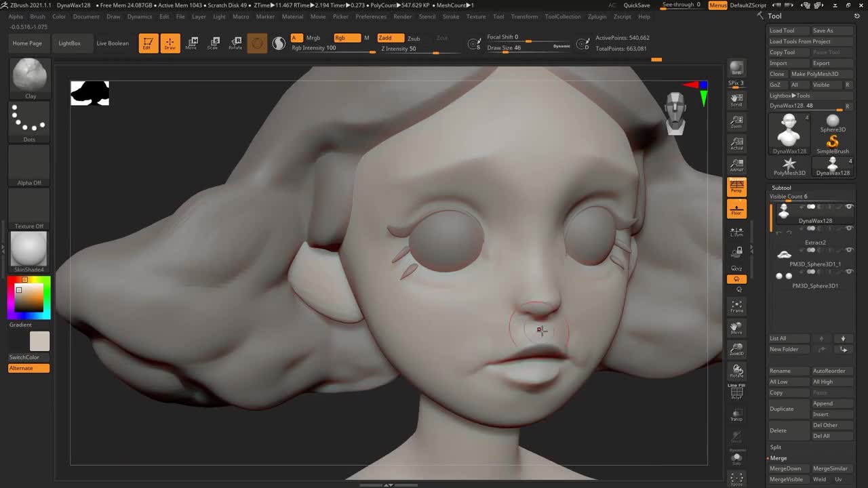Collapse the Tool palette header
Image resolution: width=868 pixels, height=488 pixels.
tap(774, 16)
